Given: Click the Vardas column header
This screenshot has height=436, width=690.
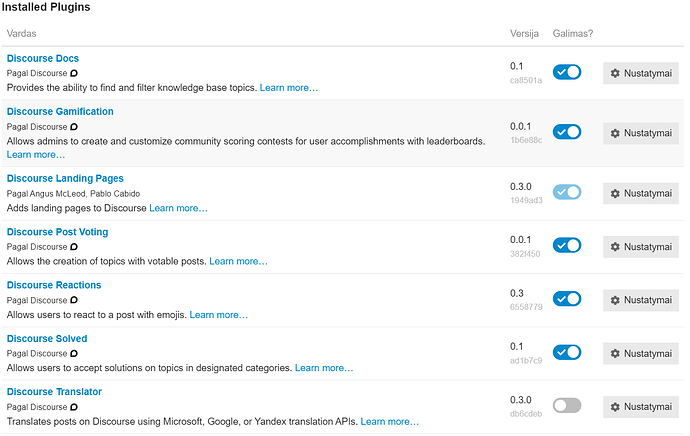Looking at the screenshot, I should (x=21, y=33).
